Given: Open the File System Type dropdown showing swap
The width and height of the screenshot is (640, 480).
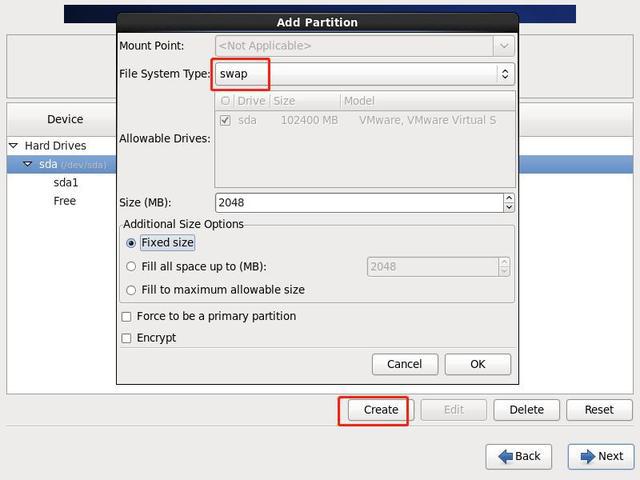Looking at the screenshot, I should pyautogui.click(x=364, y=74).
